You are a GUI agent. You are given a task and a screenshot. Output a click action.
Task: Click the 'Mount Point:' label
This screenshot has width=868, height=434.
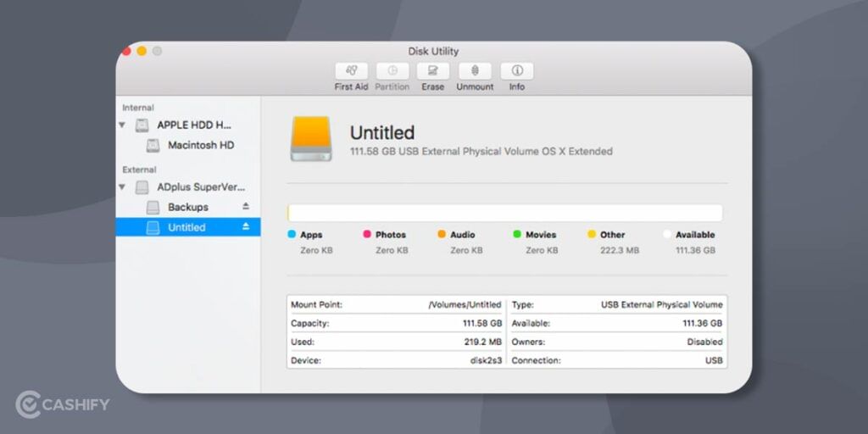click(317, 304)
